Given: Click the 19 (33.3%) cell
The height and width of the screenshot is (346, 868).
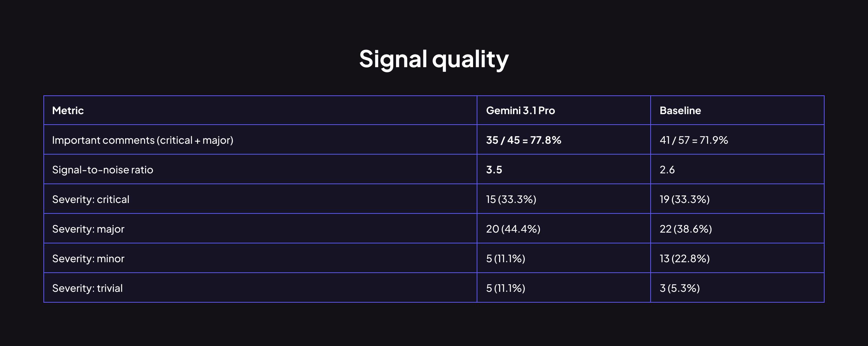Looking at the screenshot, I should pyautogui.click(x=684, y=199).
